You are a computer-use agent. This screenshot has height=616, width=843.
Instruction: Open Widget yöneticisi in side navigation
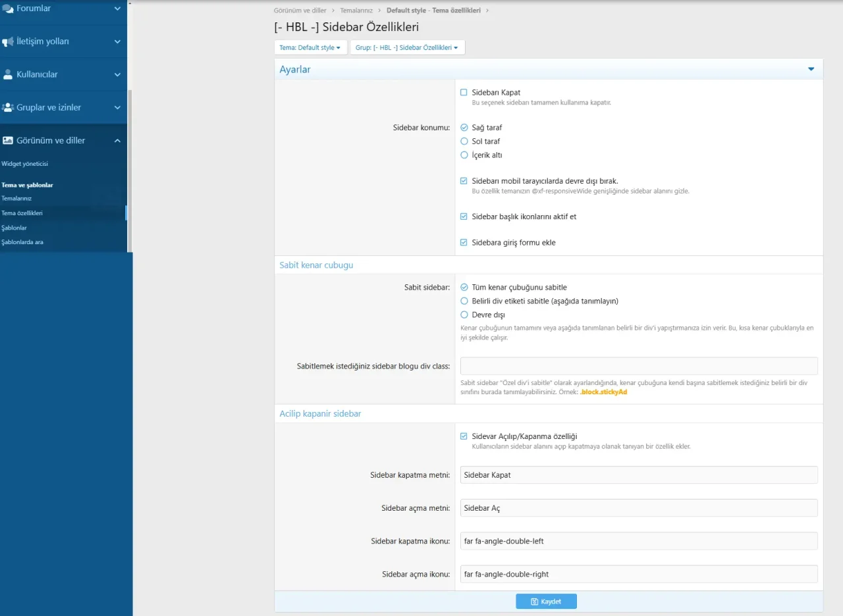pyautogui.click(x=25, y=164)
